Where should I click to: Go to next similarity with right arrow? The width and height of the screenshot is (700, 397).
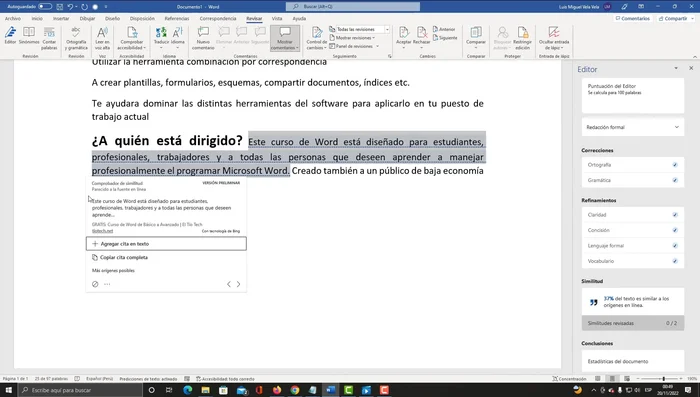(238, 284)
